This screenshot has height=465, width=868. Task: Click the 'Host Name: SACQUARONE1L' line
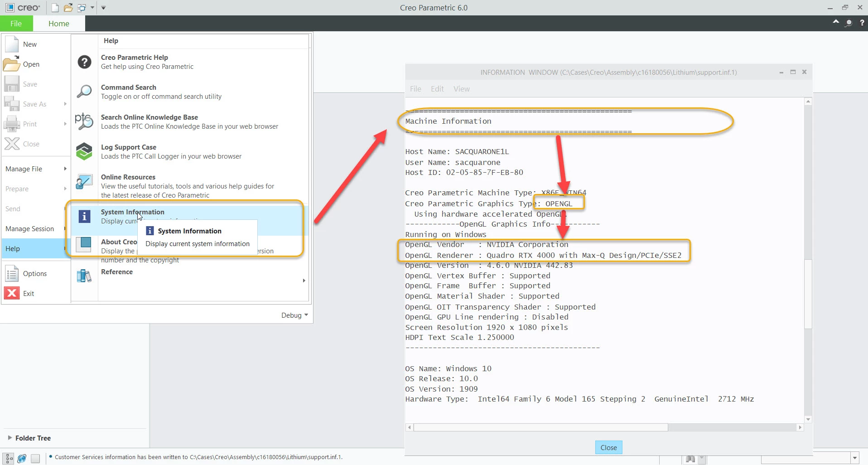(457, 151)
